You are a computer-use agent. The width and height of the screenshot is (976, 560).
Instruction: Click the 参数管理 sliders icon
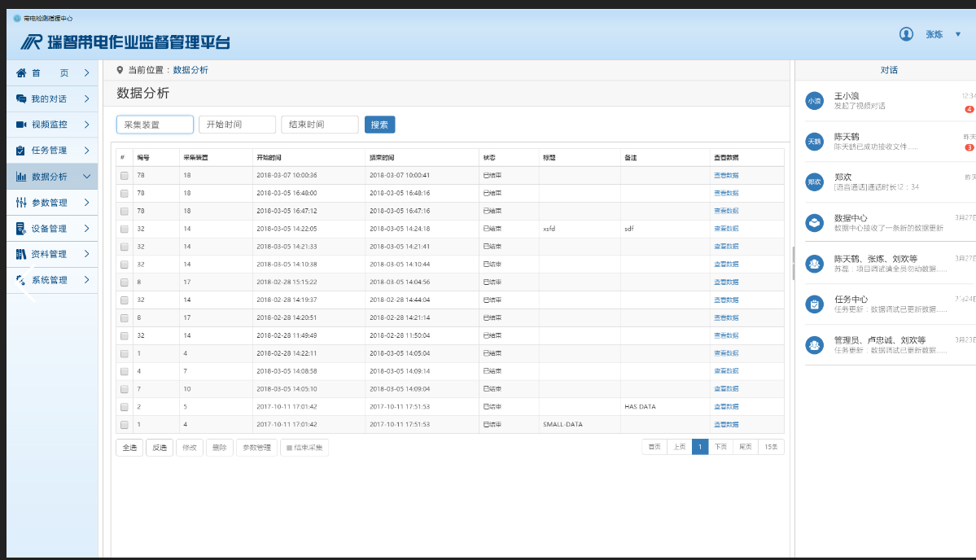pos(21,202)
